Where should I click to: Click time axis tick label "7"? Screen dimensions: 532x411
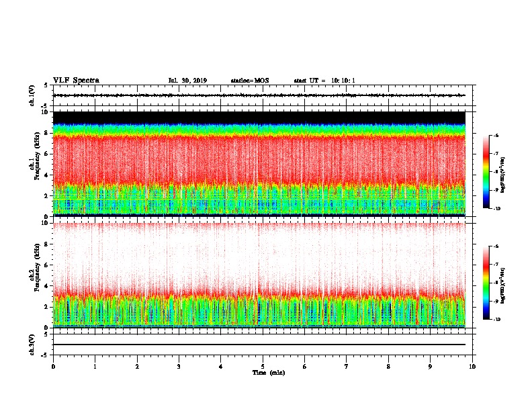point(347,367)
